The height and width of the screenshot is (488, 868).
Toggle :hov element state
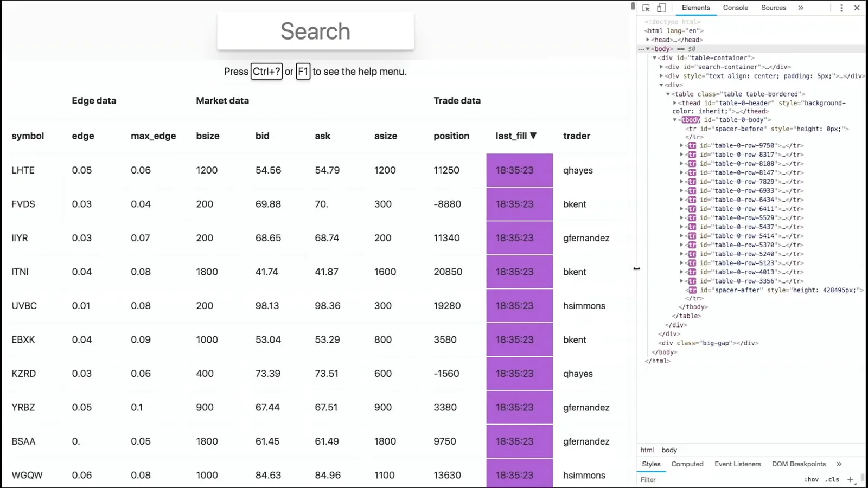point(812,479)
